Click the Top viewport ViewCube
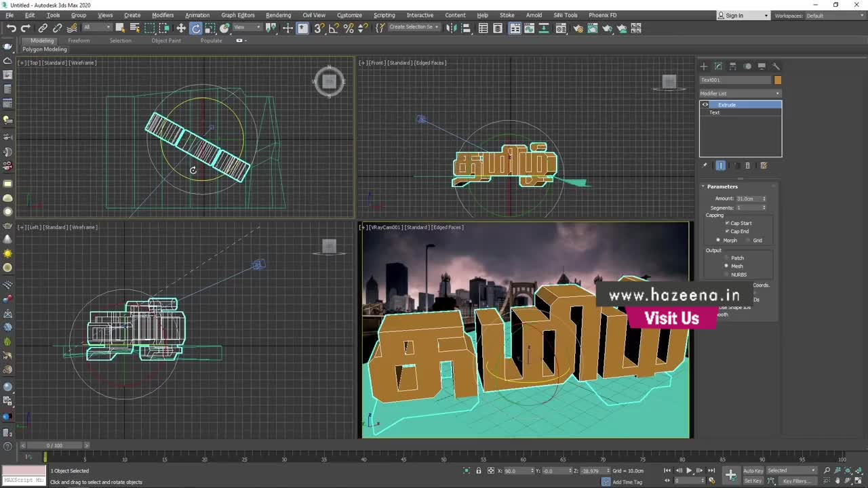Screen dimensions: 868x488 329,82
